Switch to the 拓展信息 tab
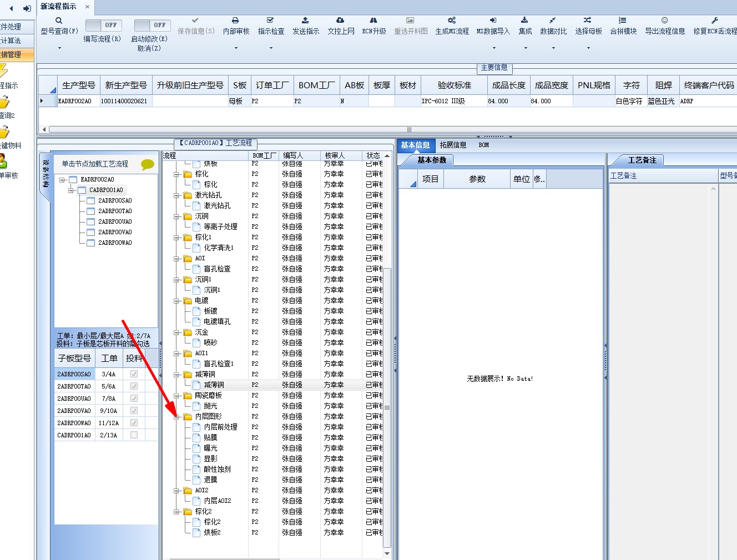The width and height of the screenshot is (737, 560). [453, 145]
